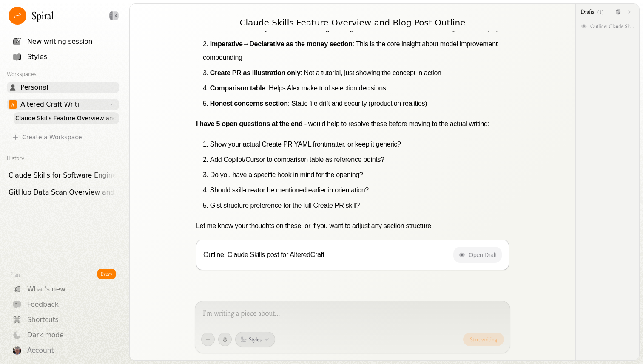
Task: Click the orange Spiral logo
Action: pos(17,16)
